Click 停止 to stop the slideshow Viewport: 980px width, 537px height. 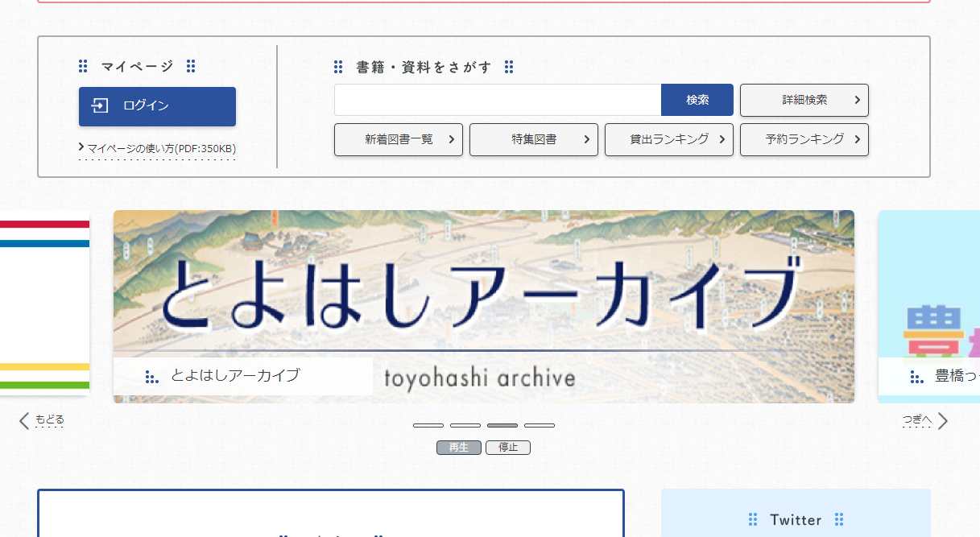pyautogui.click(x=508, y=448)
